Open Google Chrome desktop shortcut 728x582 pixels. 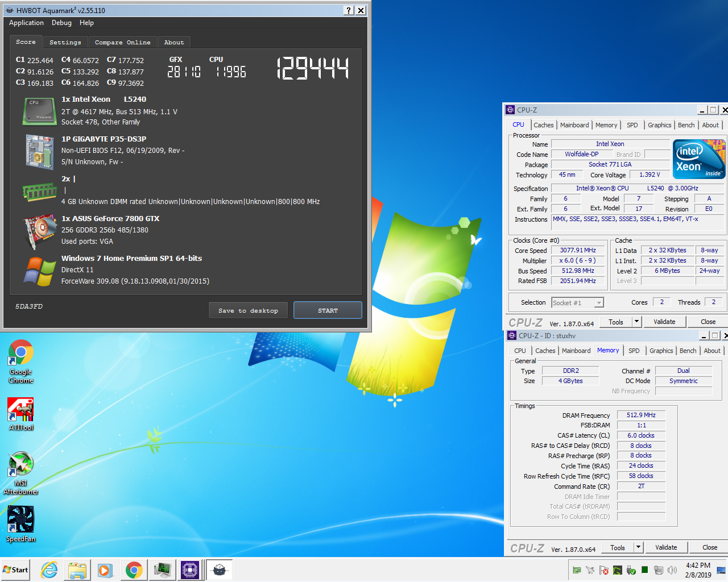click(20, 362)
